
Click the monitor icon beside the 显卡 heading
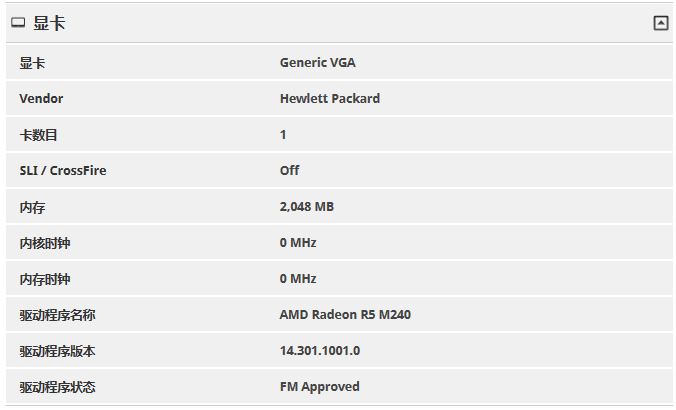pos(18,22)
